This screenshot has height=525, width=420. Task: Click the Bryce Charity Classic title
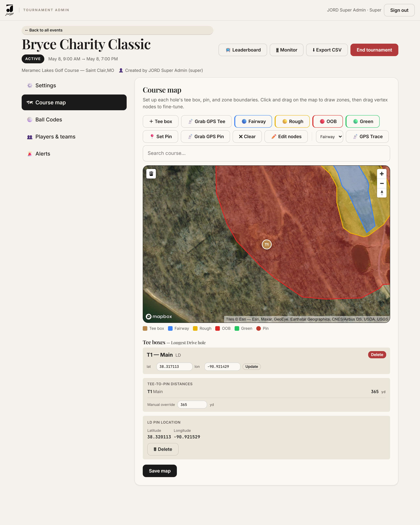[x=86, y=44]
